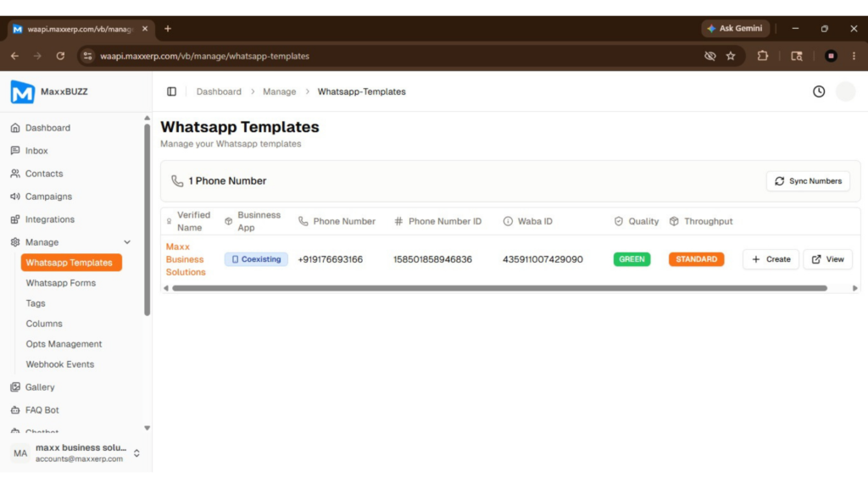Open the Columns submenu item
This screenshot has height=488, width=868.
(x=44, y=324)
